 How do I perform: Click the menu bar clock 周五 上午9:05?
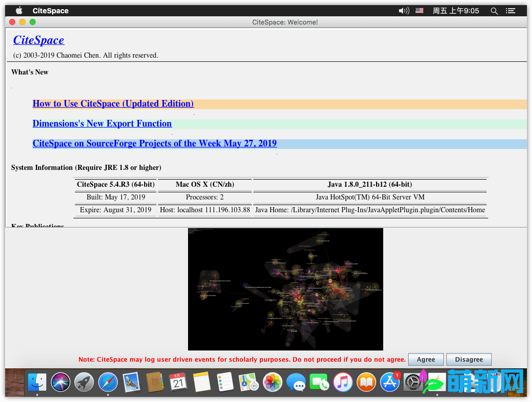[456, 11]
